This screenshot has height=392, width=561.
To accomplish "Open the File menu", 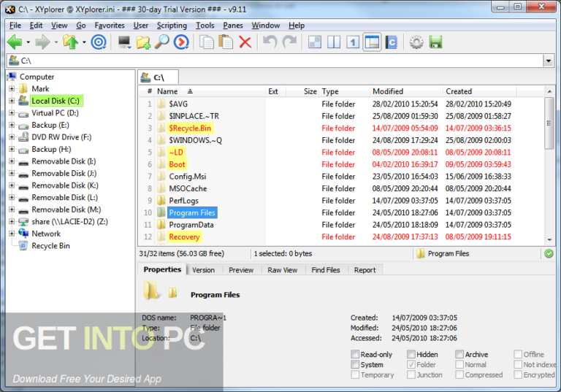I will pyautogui.click(x=15, y=26).
